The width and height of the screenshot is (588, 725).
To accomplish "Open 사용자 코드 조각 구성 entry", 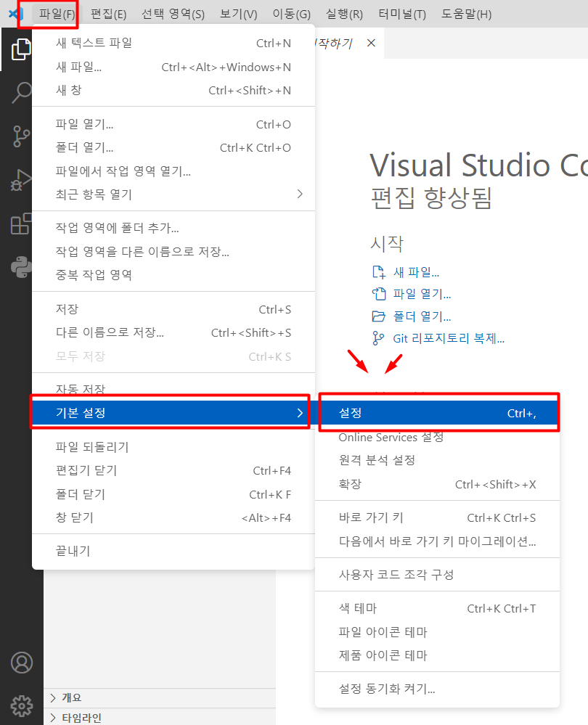I will click(x=438, y=575).
